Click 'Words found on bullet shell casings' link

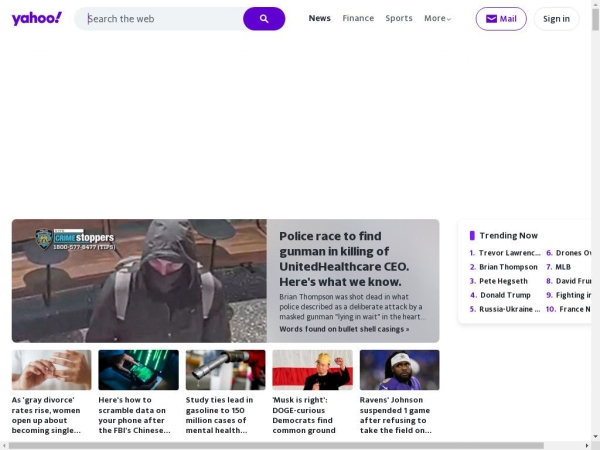pos(344,329)
